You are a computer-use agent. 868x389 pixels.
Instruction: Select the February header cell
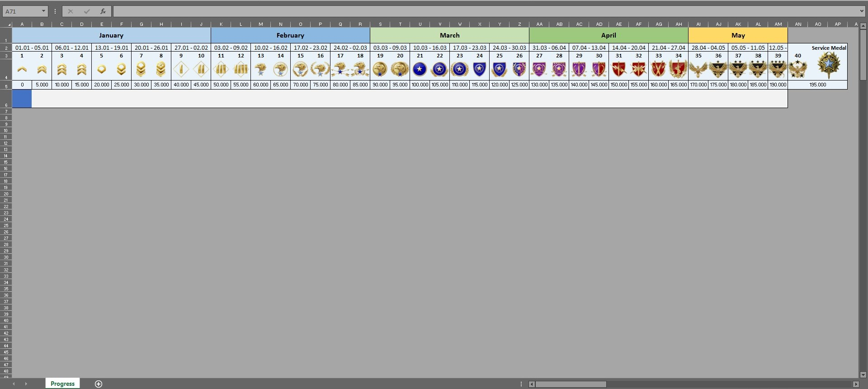290,35
